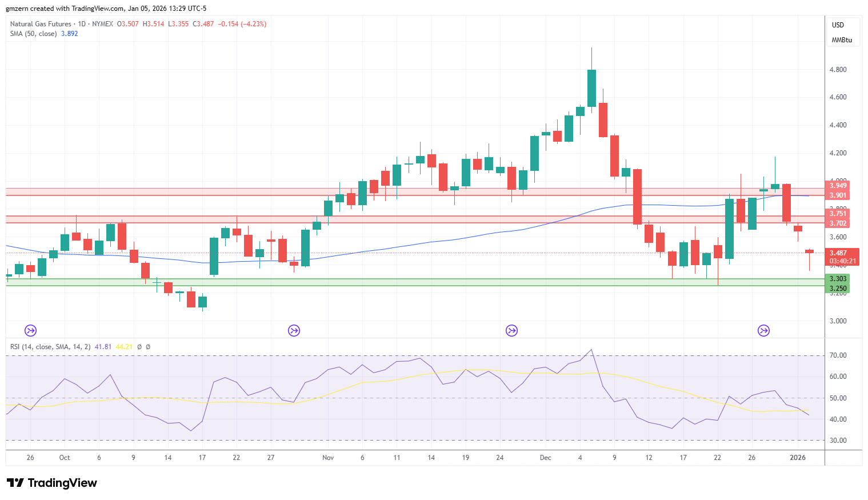Click the 50.00 RSI scale label

pyautogui.click(x=838, y=398)
